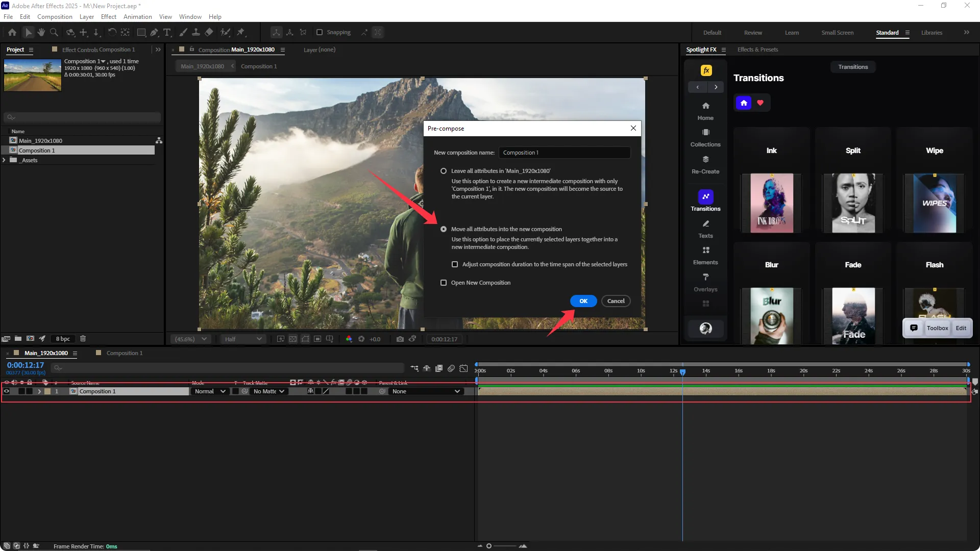
Task: Select the Zoom tool magnifier
Action: pos(54,32)
